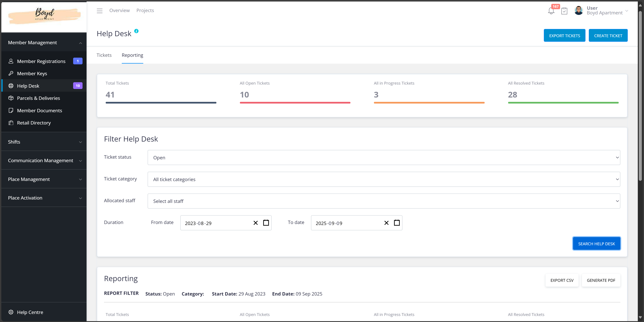Switch to the Tickets tab

click(x=104, y=55)
